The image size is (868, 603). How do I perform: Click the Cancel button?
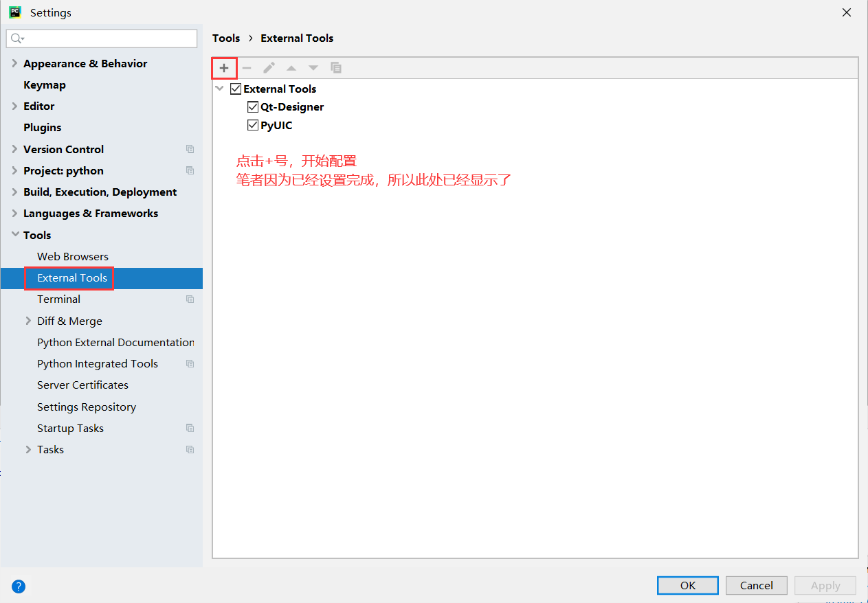(757, 585)
